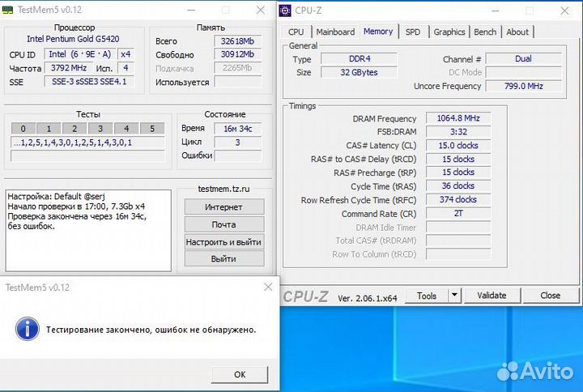This screenshot has width=583, height=392.
Task: Click the Исп. value 4 field
Action: [x=126, y=68]
